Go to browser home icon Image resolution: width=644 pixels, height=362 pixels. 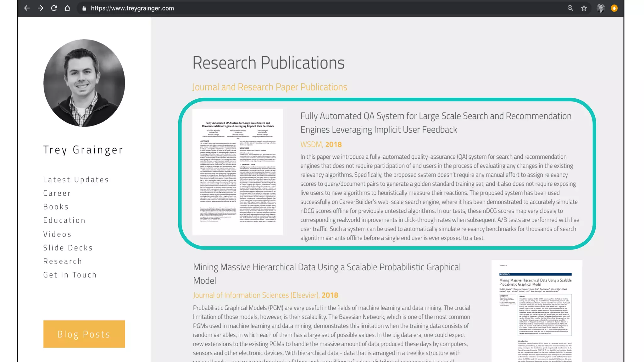(x=67, y=8)
